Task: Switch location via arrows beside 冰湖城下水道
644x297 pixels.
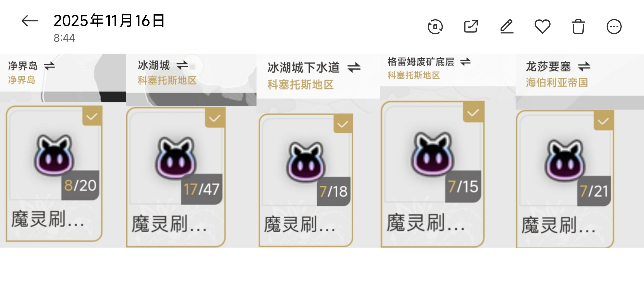Action: [354, 68]
